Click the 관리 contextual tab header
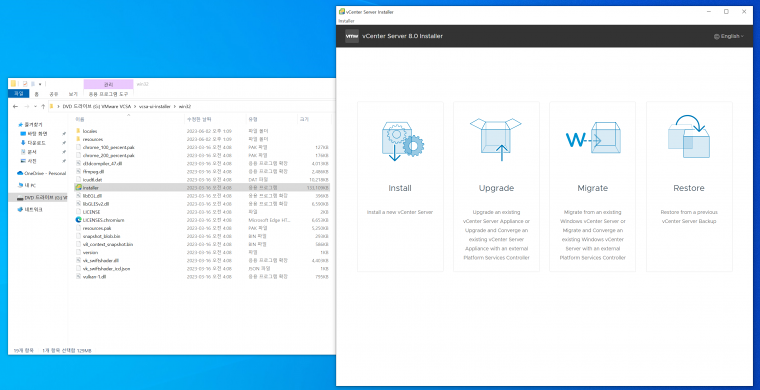The width and height of the screenshot is (760, 390). tap(108, 84)
